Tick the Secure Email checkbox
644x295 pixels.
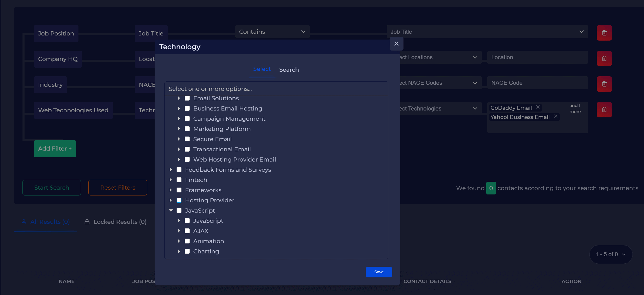click(187, 139)
